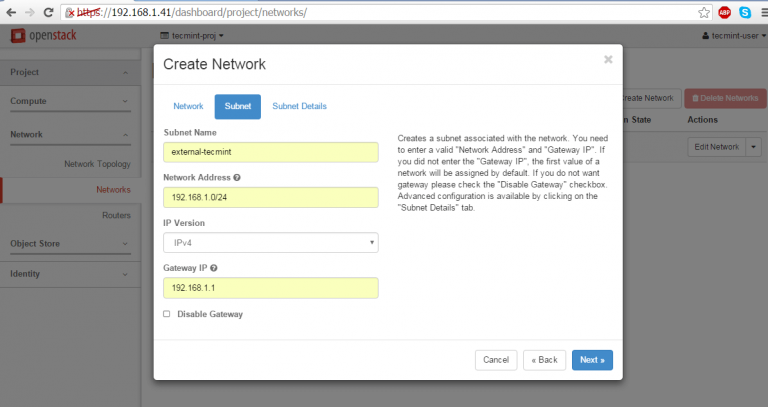Click the Gateway IP input field
This screenshot has height=407, width=768.
[270, 288]
